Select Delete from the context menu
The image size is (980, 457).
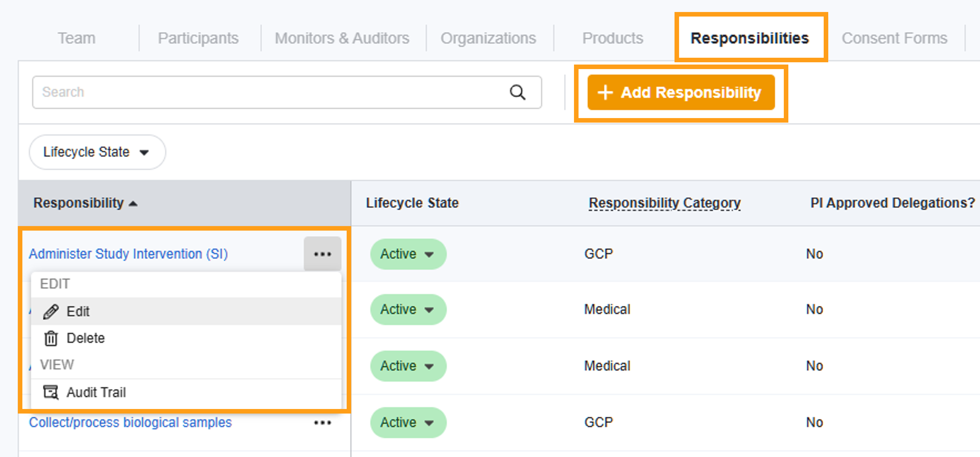click(86, 338)
